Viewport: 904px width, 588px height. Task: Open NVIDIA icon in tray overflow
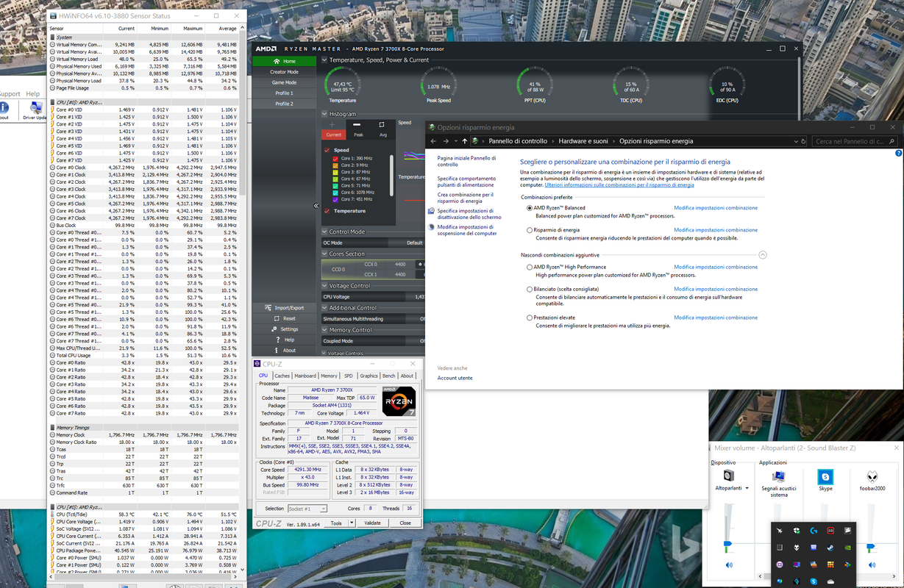[x=847, y=548]
